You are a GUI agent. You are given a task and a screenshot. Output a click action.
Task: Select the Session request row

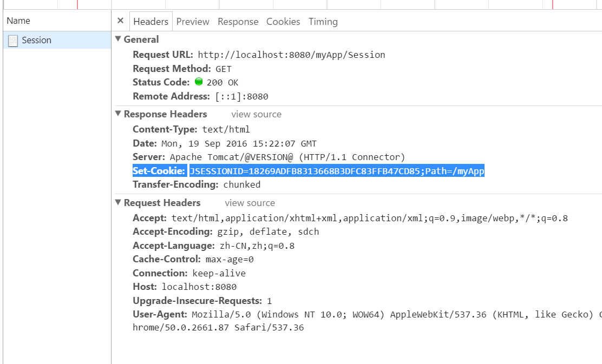click(x=57, y=40)
